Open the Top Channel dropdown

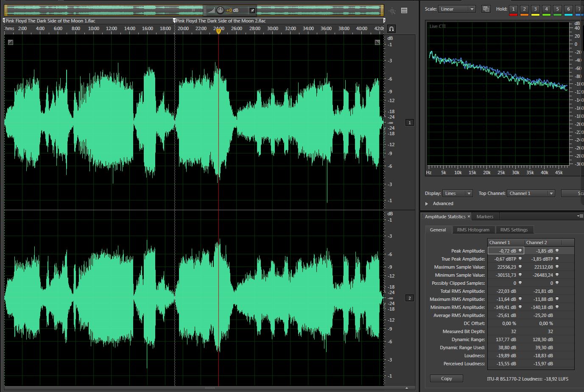coord(531,193)
